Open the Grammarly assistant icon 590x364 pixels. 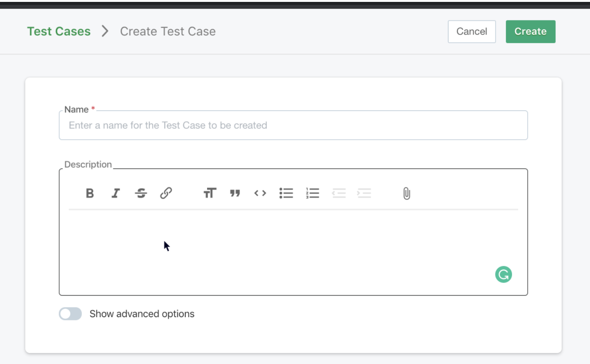click(503, 274)
